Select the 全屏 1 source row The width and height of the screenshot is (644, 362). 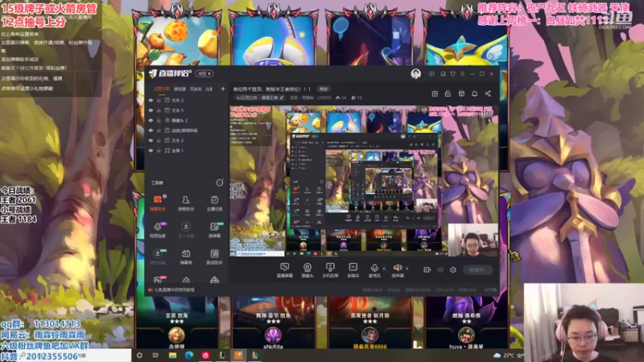tap(187, 150)
